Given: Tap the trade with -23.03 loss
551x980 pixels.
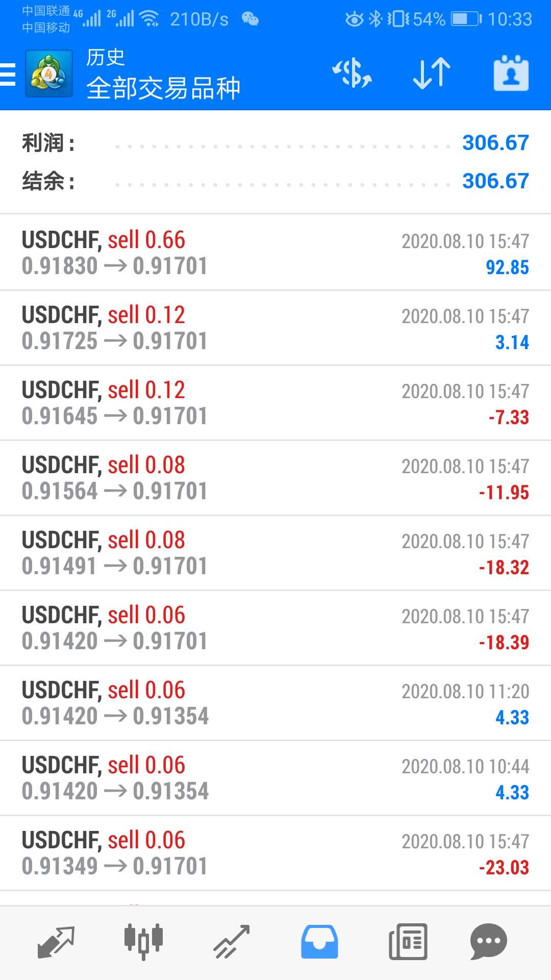Looking at the screenshot, I should click(275, 853).
